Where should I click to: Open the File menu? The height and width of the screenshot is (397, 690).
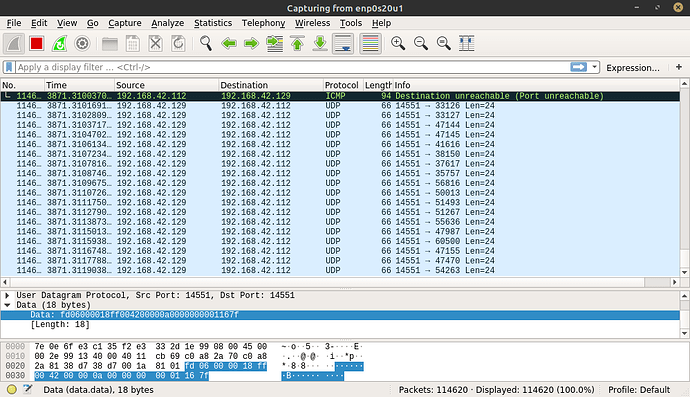tap(14, 23)
